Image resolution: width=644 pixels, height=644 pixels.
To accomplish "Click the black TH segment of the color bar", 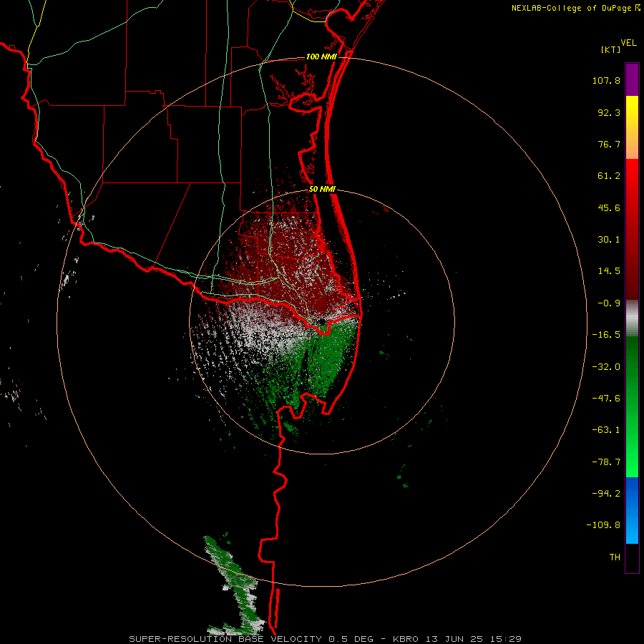I will point(632,558).
